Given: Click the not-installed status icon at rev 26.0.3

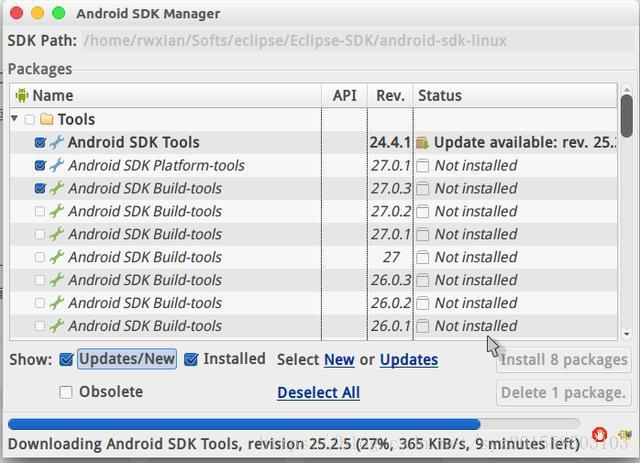Looking at the screenshot, I should (423, 280).
